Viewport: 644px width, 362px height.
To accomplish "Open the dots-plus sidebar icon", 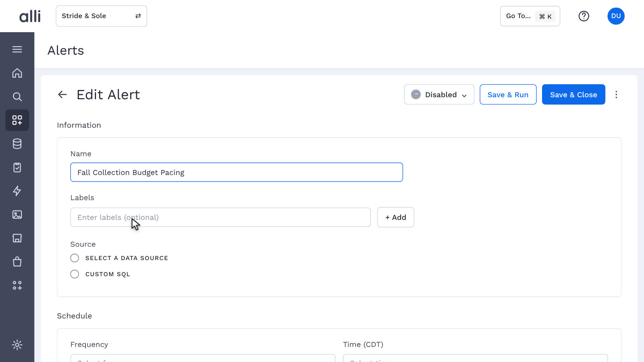I will coord(17,285).
